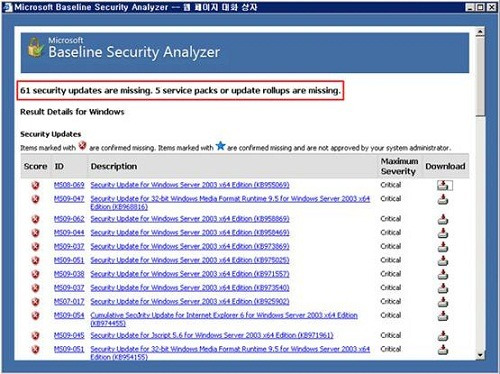Click the scrollbar up arrow
500x374 pixels.
pyautogui.click(x=480, y=32)
